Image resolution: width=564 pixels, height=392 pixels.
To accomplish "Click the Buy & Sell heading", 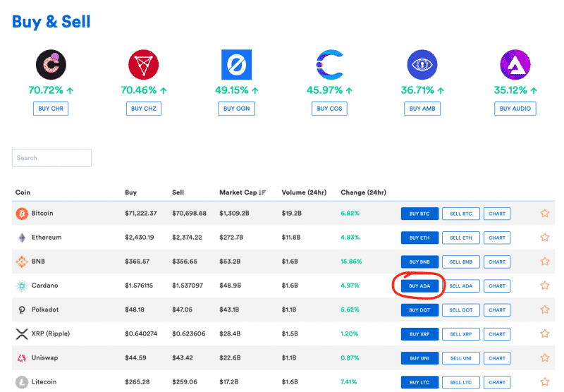I will [x=51, y=22].
